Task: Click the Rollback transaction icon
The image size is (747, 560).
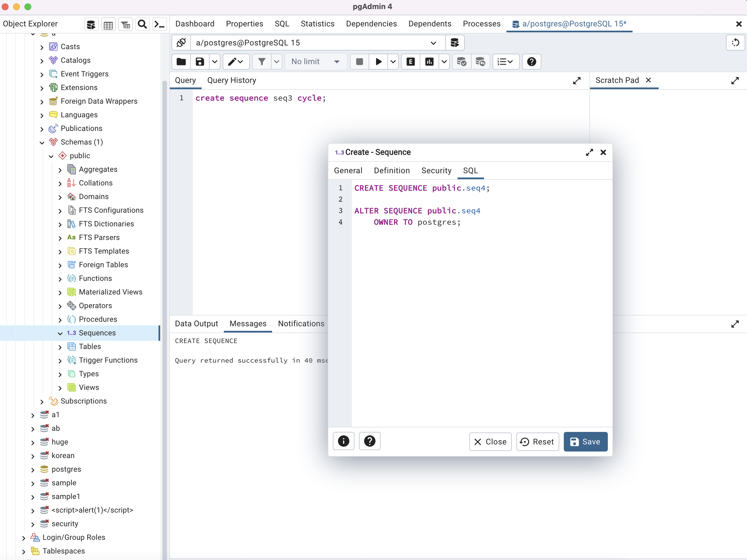Action: (480, 62)
